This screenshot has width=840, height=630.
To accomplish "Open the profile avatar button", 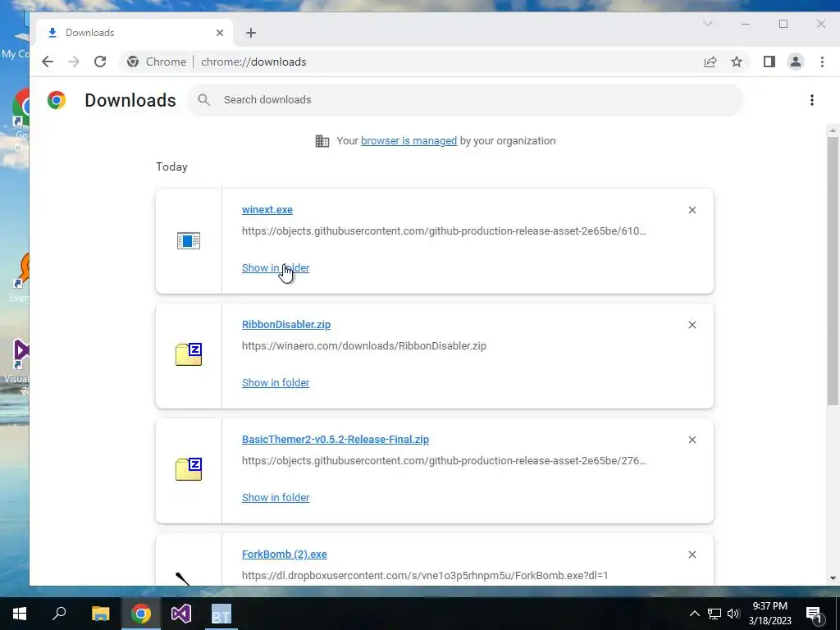I will [796, 62].
